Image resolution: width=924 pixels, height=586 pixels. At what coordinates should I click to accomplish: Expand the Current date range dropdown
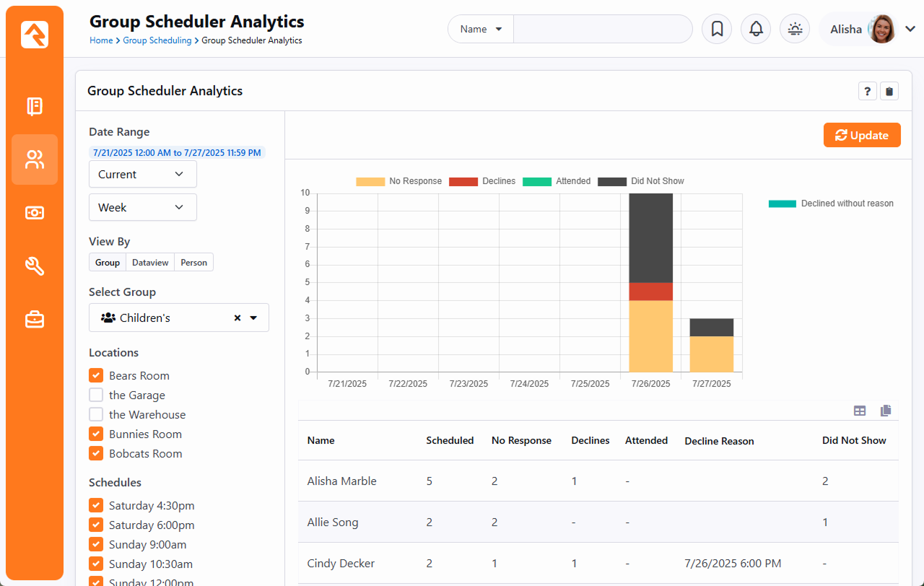[x=142, y=175]
